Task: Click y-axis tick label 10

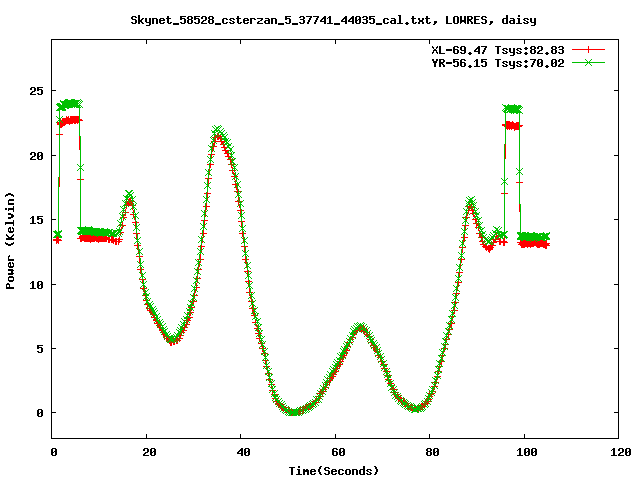Action: pyautogui.click(x=36, y=284)
